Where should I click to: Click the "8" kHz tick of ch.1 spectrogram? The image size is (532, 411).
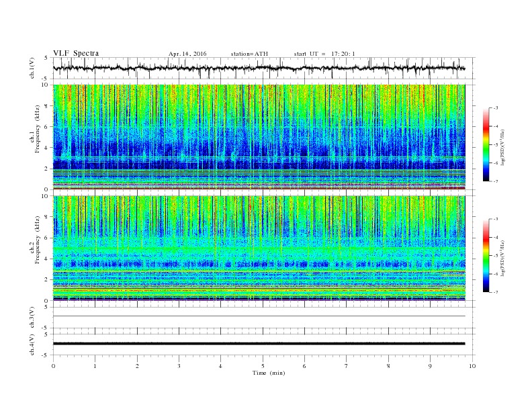47,106
